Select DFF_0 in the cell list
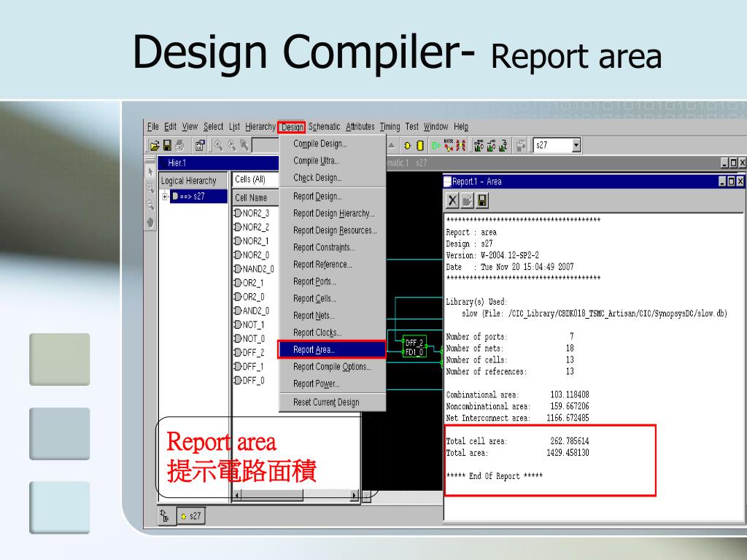 click(249, 381)
